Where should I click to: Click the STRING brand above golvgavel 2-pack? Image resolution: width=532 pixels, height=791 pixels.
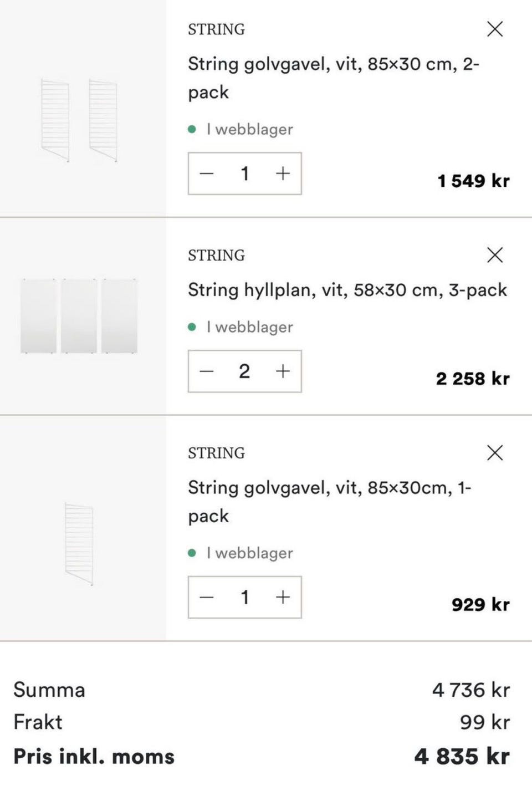(216, 29)
